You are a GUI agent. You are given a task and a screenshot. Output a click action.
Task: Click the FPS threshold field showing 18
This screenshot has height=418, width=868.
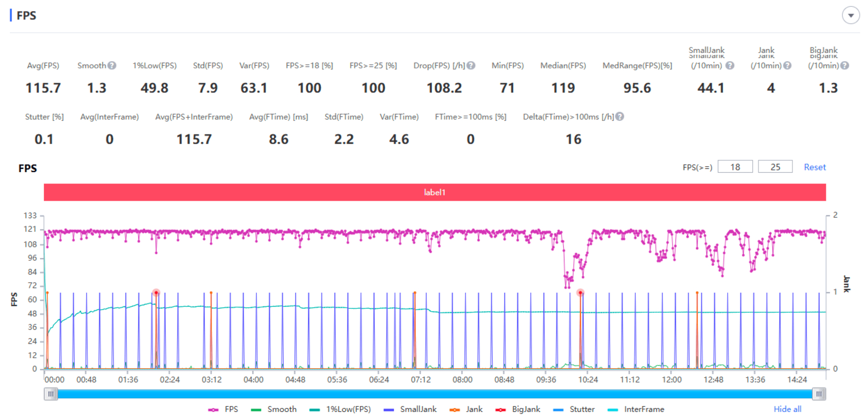tap(735, 167)
